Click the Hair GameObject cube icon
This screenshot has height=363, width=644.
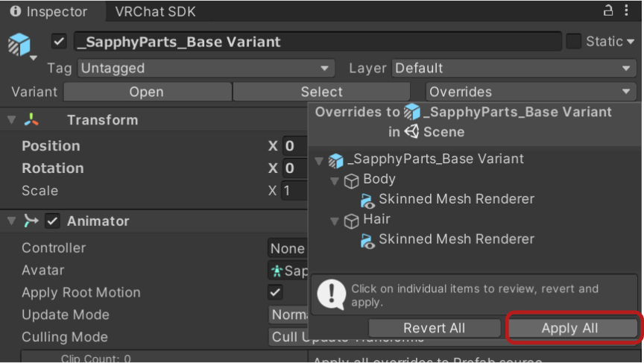351,221
